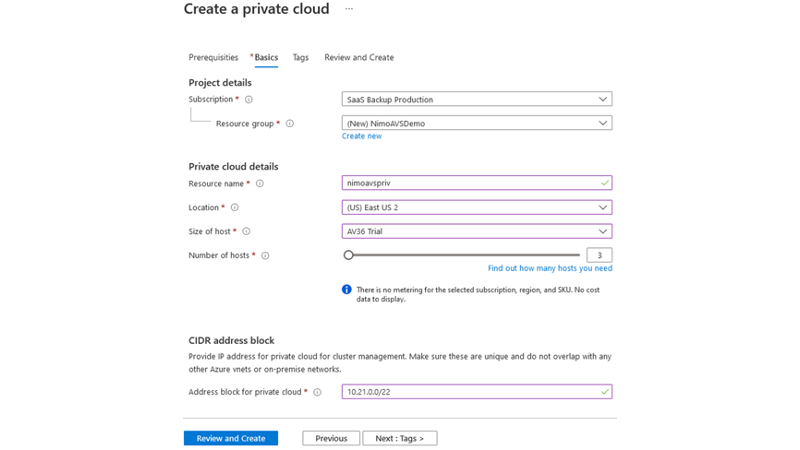The image size is (800, 450).
Task: Click the Number of hosts slider handle
Action: (348, 255)
